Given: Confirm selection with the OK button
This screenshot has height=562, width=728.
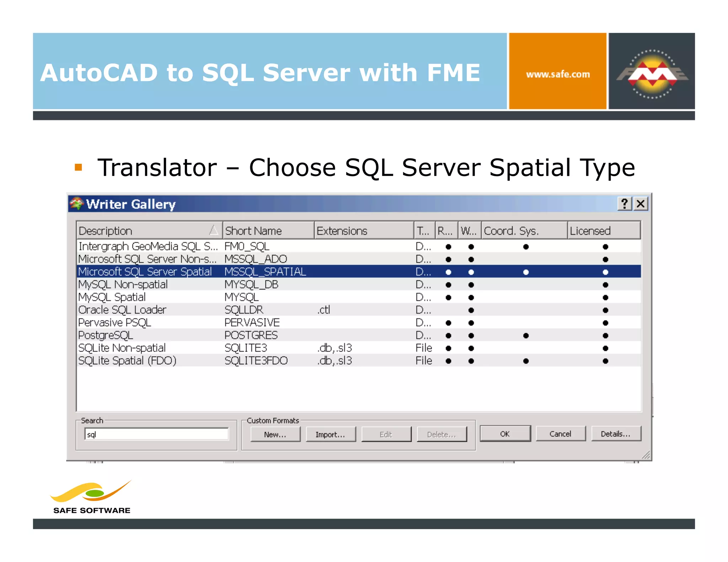Looking at the screenshot, I should coord(505,433).
